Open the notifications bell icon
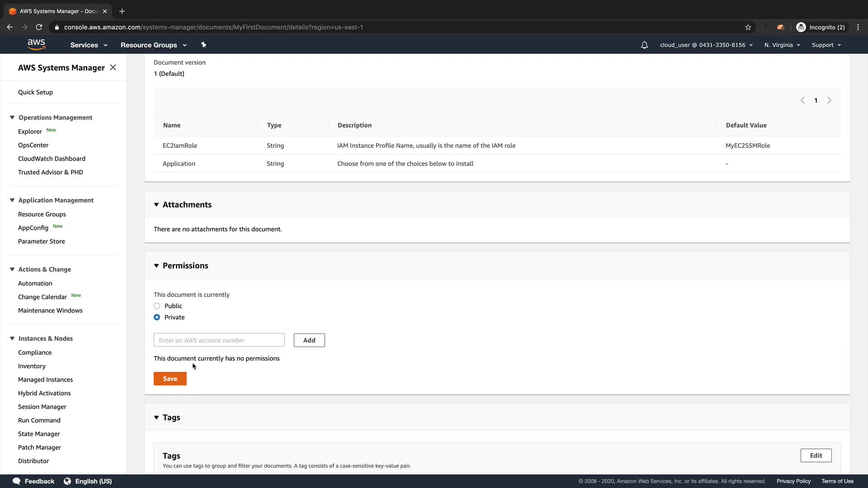The width and height of the screenshot is (868, 488). coord(644,45)
